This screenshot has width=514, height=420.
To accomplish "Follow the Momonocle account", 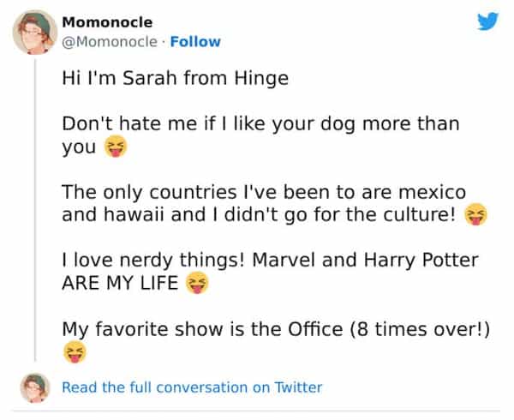I will (194, 41).
